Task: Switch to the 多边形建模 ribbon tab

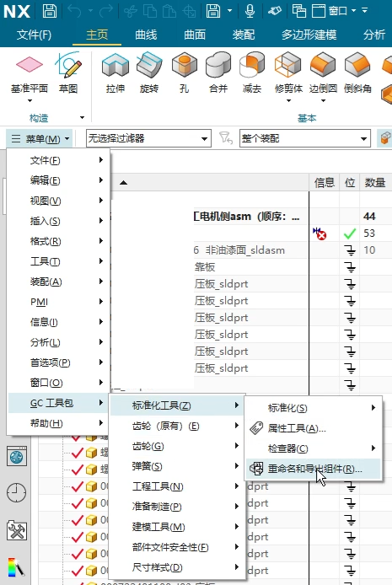Action: click(309, 35)
